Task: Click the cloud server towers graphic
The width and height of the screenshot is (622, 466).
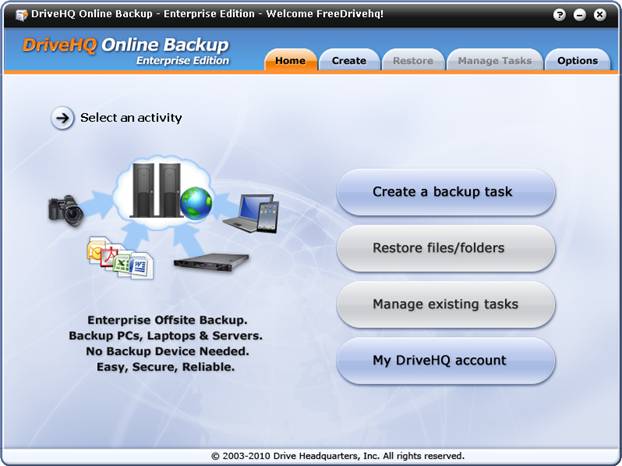Action: (156, 190)
